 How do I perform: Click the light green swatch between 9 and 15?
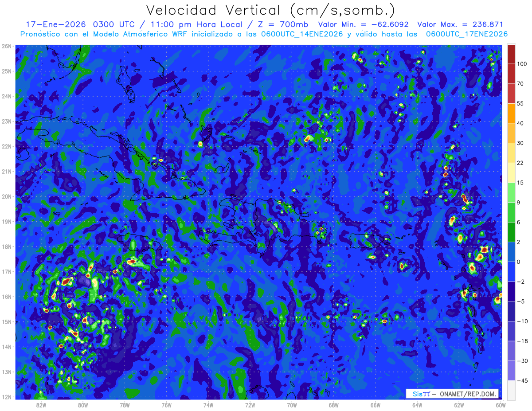tap(511, 192)
